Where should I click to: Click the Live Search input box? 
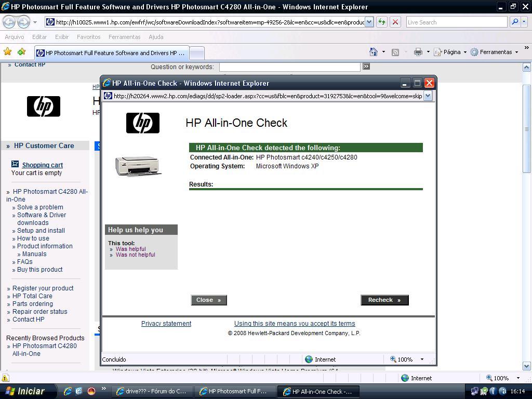[x=457, y=22]
